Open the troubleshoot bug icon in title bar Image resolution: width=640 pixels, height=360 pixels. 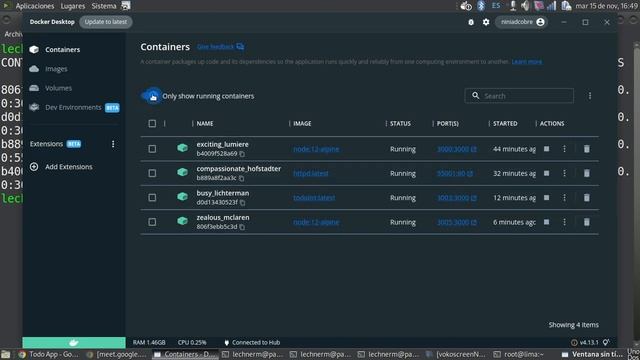pos(471,22)
